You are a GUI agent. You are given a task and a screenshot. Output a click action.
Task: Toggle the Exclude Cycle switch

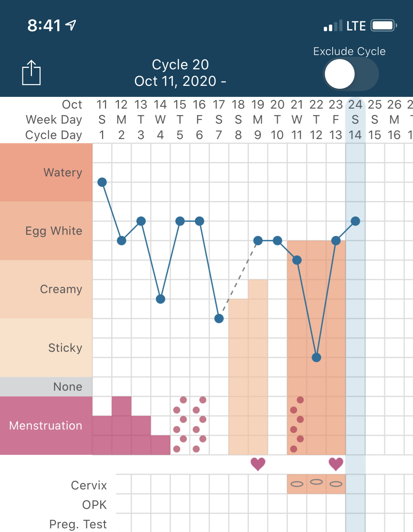[351, 74]
